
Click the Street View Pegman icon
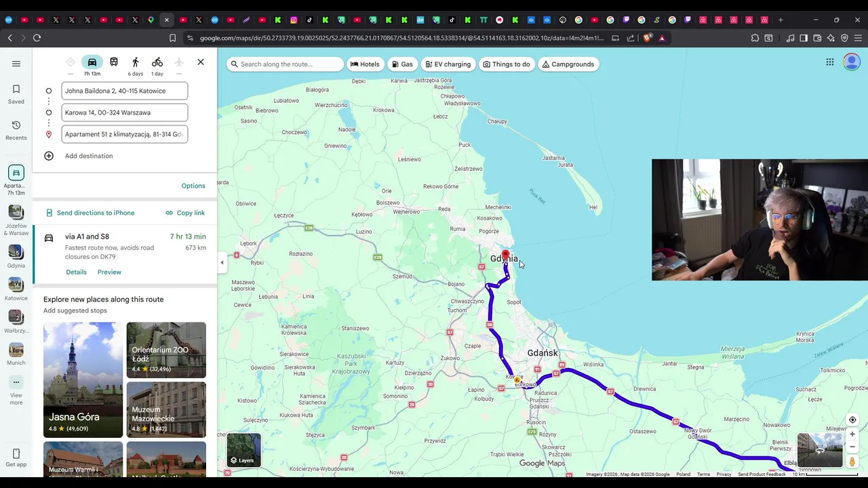[852, 462]
